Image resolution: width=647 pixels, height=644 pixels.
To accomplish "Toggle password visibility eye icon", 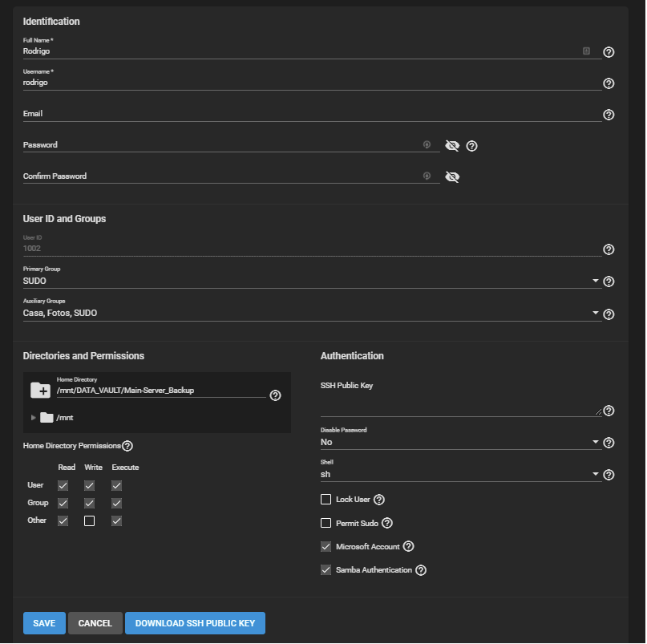I will tap(452, 146).
